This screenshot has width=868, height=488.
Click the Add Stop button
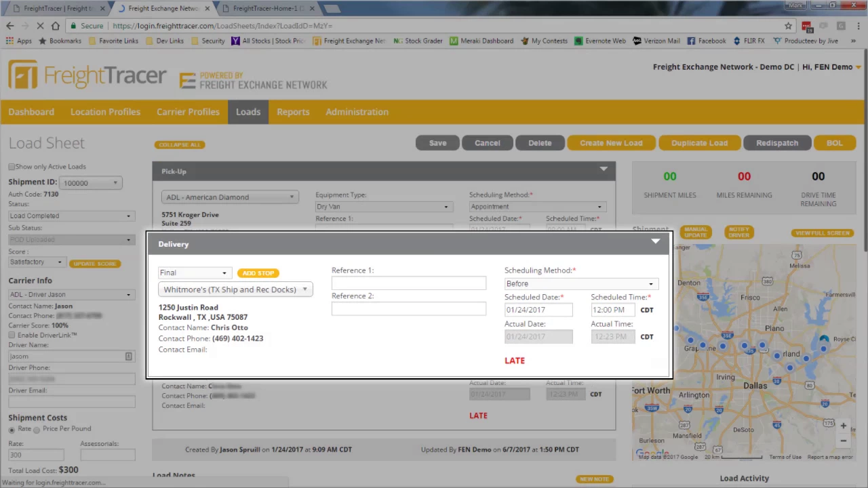click(258, 273)
